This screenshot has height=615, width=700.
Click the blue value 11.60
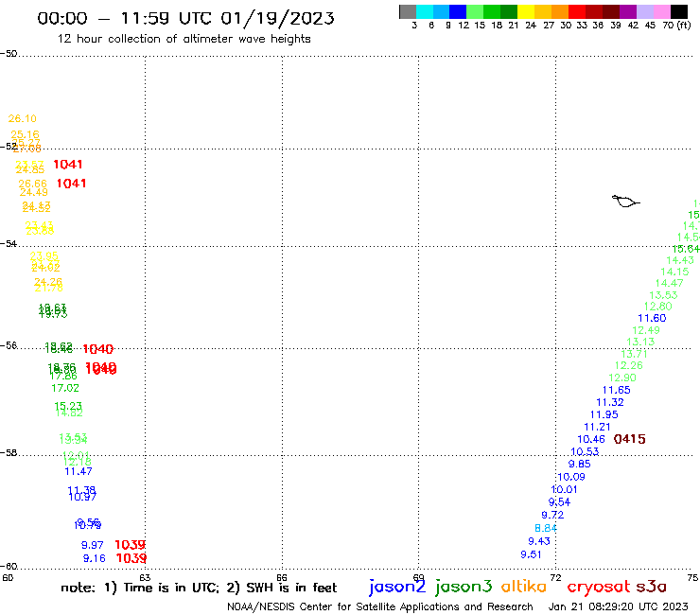(653, 319)
